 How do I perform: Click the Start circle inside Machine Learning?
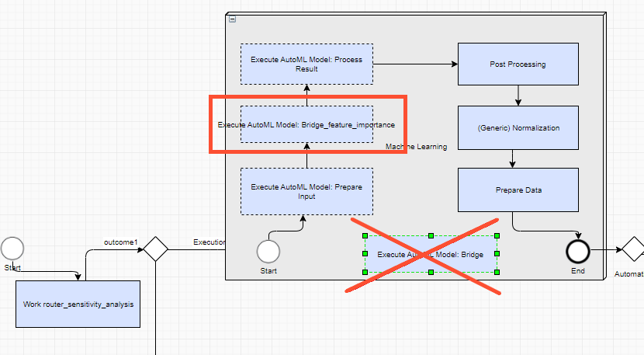[268, 252]
